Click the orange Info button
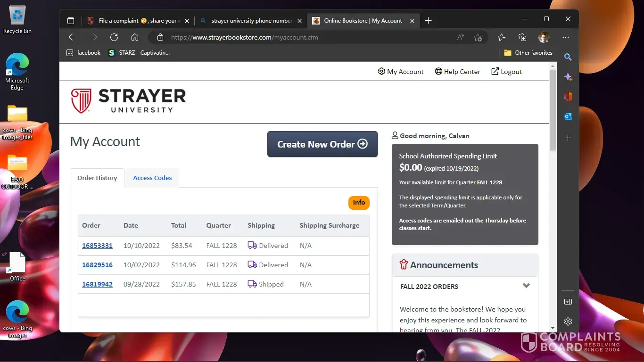This screenshot has height=362, width=644. [x=359, y=202]
